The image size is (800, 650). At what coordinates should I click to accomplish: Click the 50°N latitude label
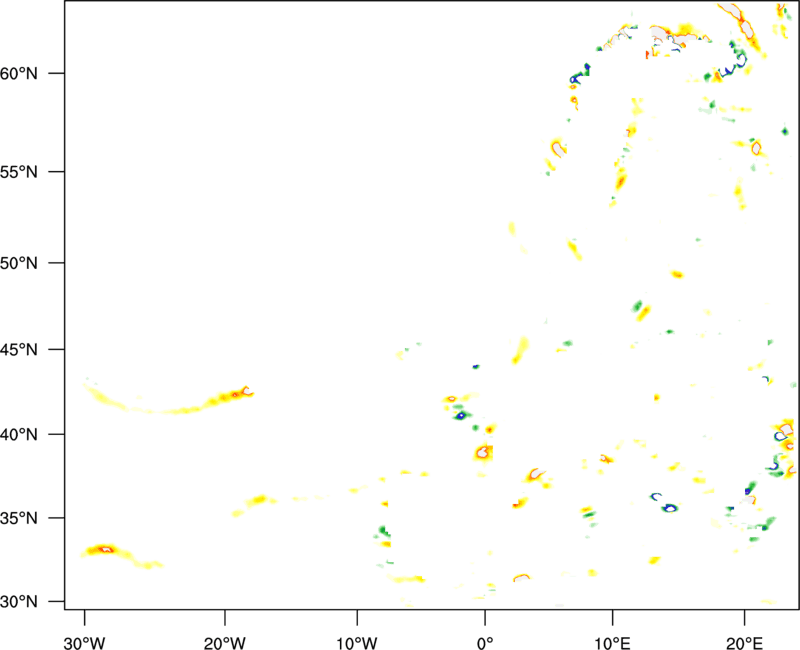pos(19,263)
